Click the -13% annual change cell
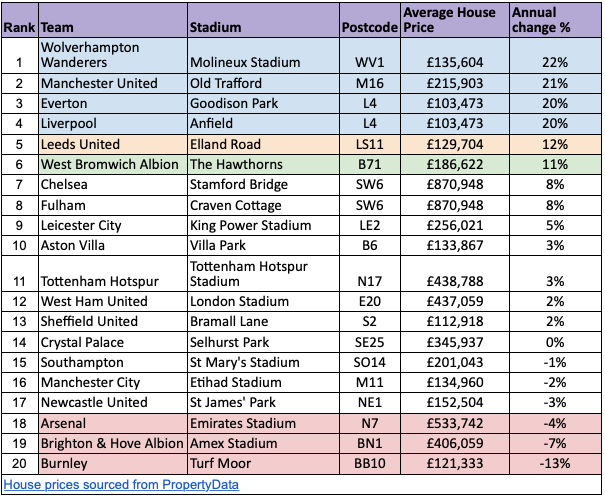 [x=555, y=463]
